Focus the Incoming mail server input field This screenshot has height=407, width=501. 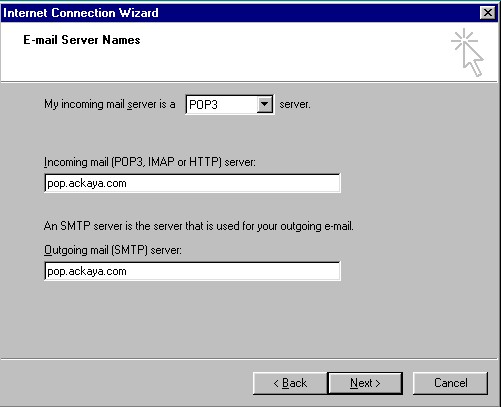(192, 183)
